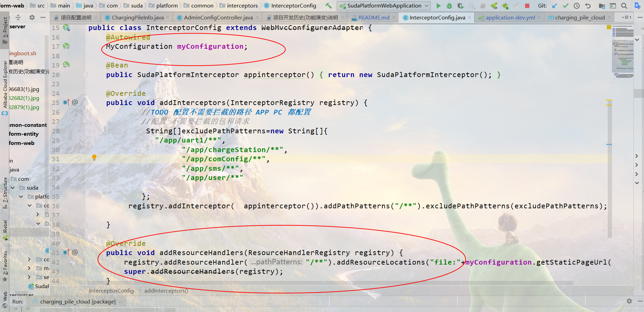This screenshot has height=312, width=644.
Task: Build project with the hammer icon
Action: [328, 5]
